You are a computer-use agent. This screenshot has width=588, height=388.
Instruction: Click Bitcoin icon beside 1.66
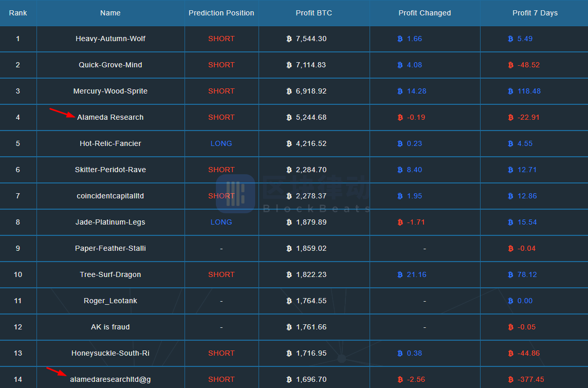point(400,39)
